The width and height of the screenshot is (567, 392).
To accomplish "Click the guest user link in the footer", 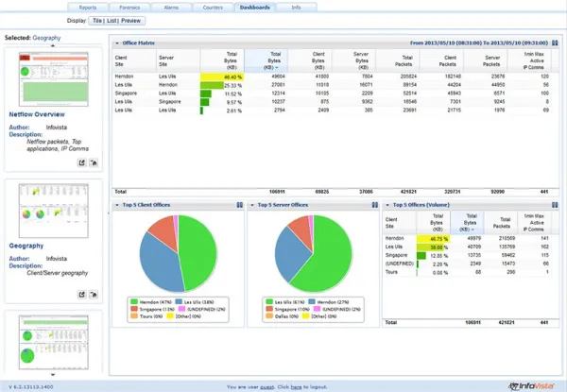I will click(266, 386).
